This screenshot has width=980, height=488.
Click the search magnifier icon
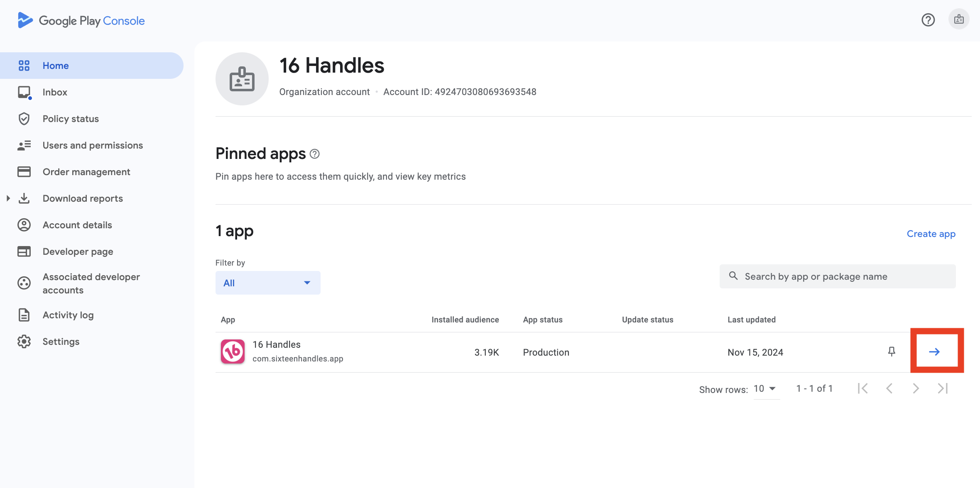[733, 276]
